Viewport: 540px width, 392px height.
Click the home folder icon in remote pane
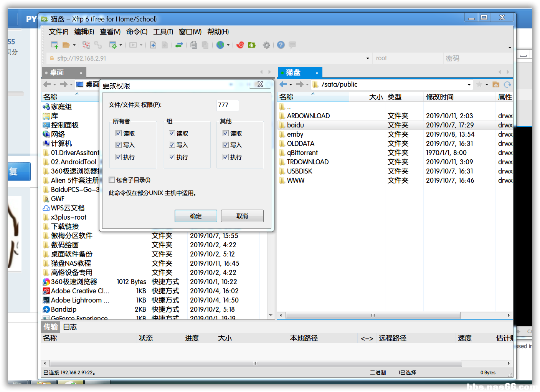tap(496, 84)
